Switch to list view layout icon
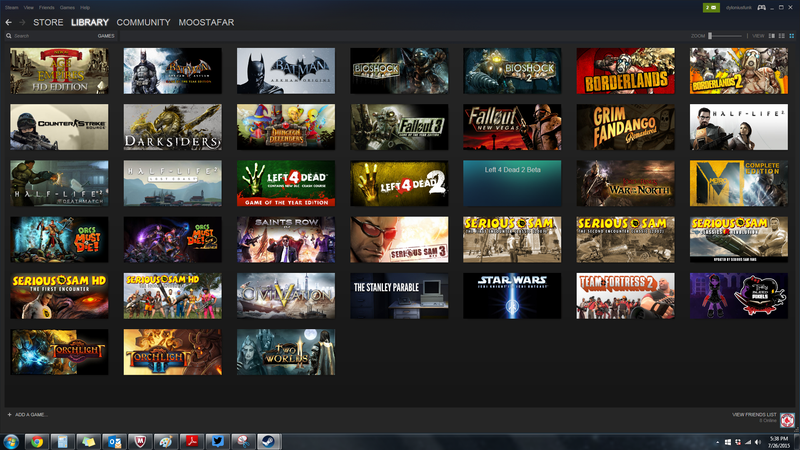This screenshot has height=450, width=800. (782, 36)
